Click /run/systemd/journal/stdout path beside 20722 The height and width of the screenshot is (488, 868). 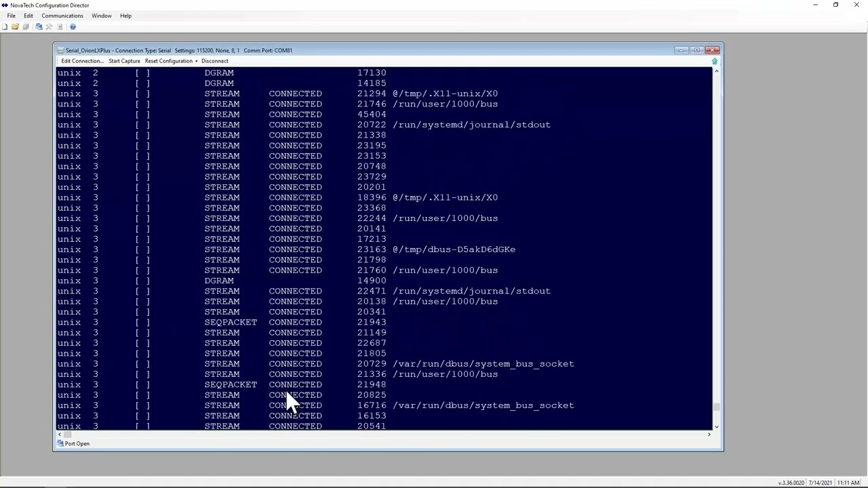coord(472,125)
